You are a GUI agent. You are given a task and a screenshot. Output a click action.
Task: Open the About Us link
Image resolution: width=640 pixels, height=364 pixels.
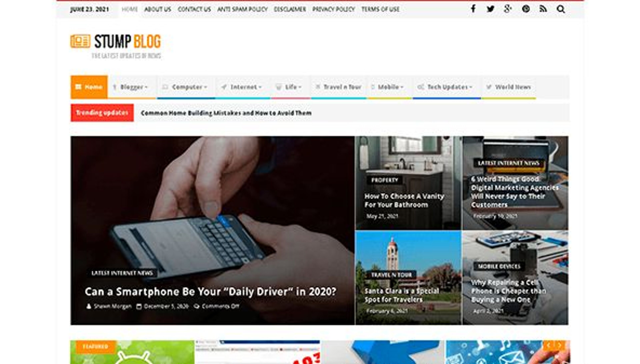tap(158, 9)
